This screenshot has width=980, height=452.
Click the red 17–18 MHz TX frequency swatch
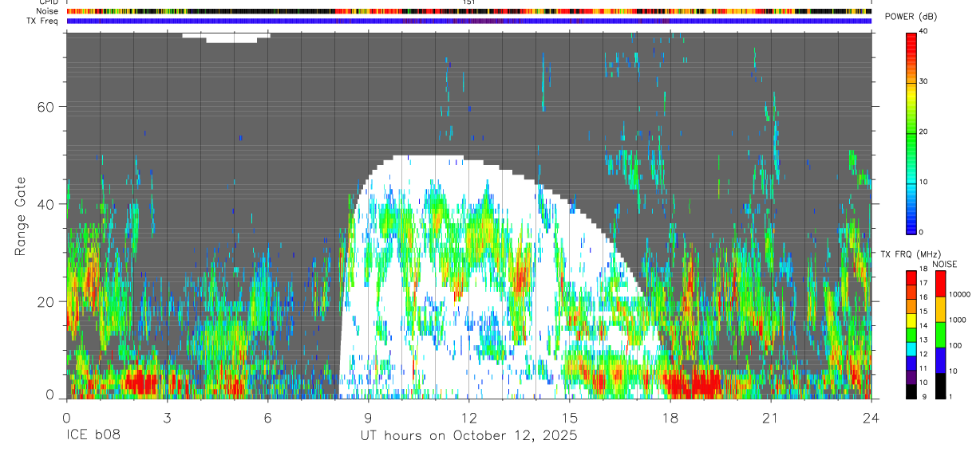point(911,277)
